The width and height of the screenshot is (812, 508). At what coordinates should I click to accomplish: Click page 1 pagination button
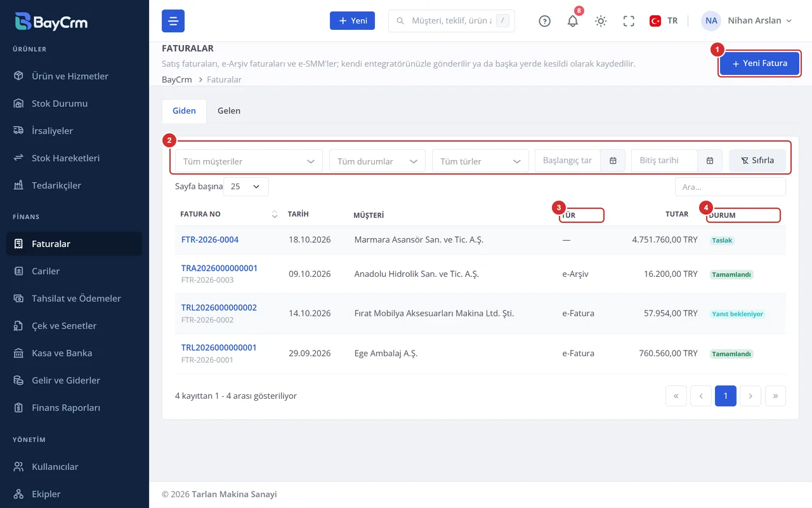(x=726, y=396)
